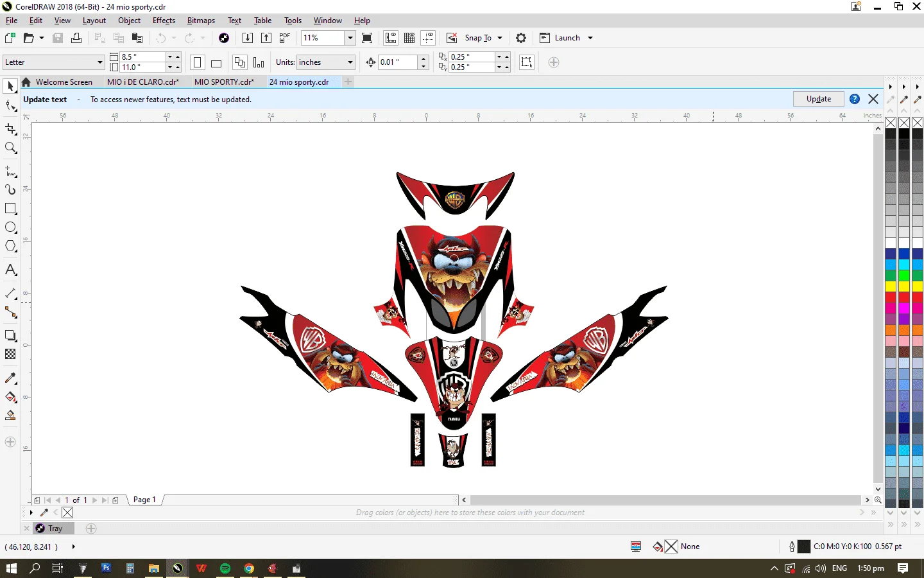Click the status bar black outline swatch
The width and height of the screenshot is (924, 578).
tap(804, 547)
